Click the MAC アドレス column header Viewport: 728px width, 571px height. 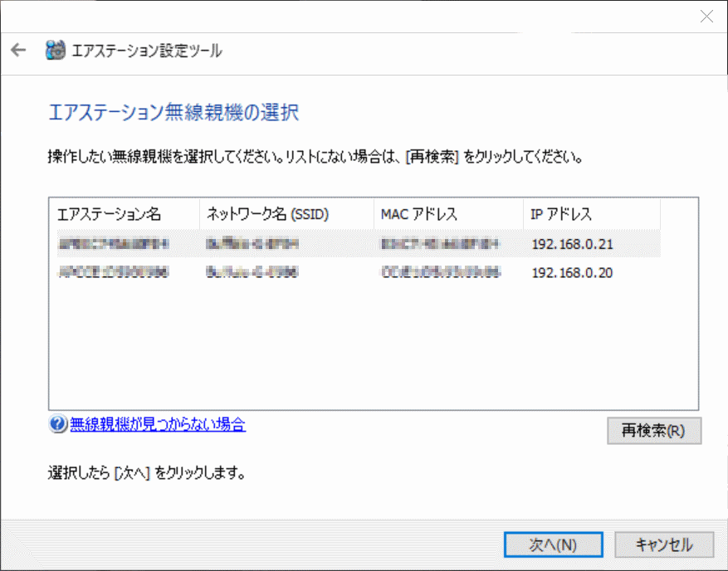[x=447, y=214]
